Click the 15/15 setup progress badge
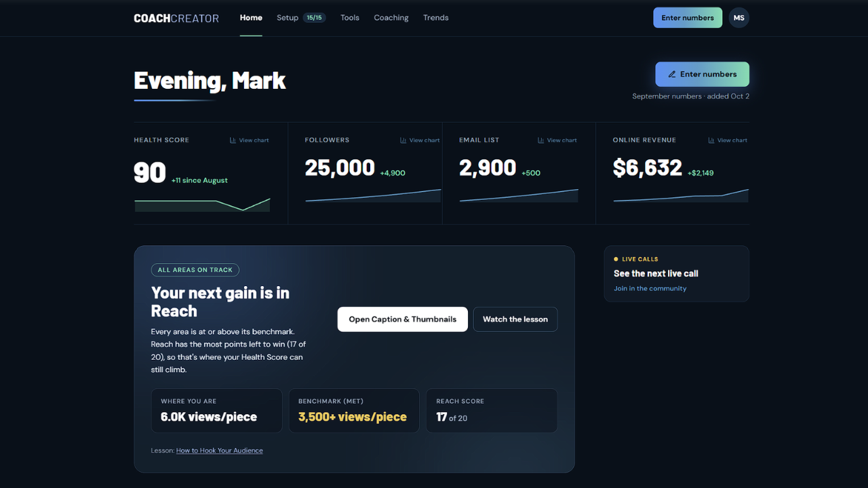Viewport: 868px width, 488px height. [314, 18]
